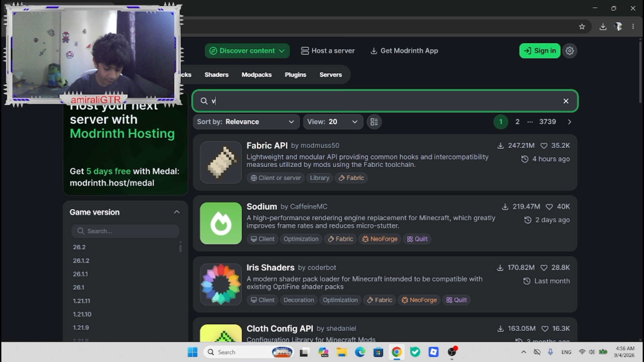Select the Plugins tab
Image resolution: width=644 pixels, height=362 pixels.
click(x=296, y=75)
